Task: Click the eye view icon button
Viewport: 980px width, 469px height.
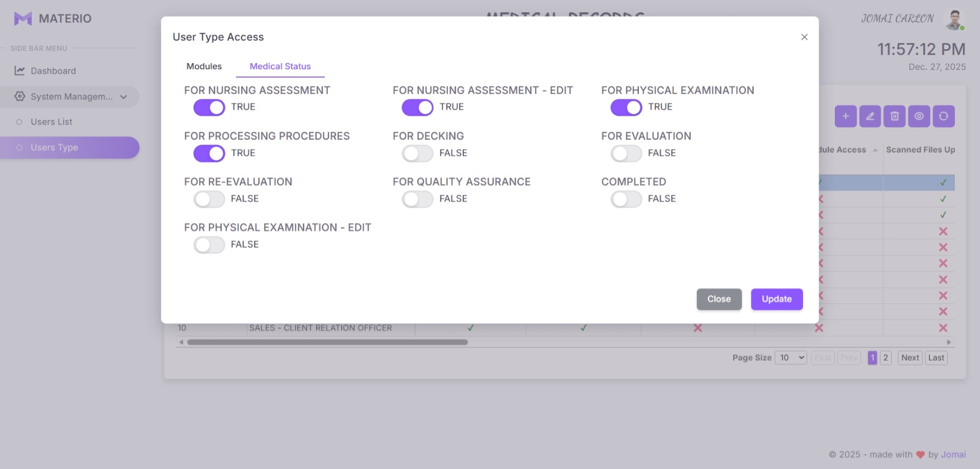Action: 919,116
